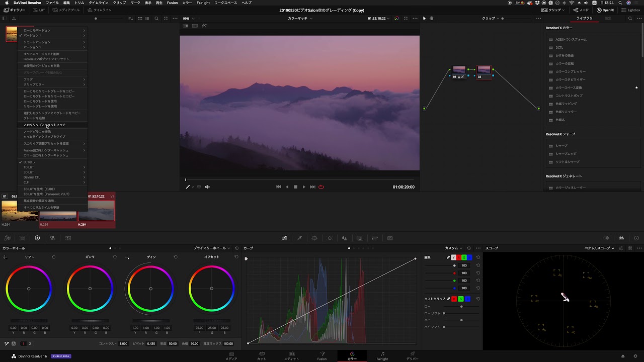Viewport: 644px width, 362px height.
Task: Open the Primaries Wheels mode dropdown
Action: (212, 248)
